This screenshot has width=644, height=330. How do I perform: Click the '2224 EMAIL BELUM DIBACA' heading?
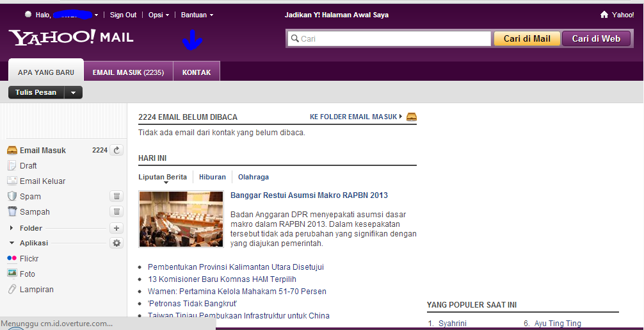[x=188, y=117]
